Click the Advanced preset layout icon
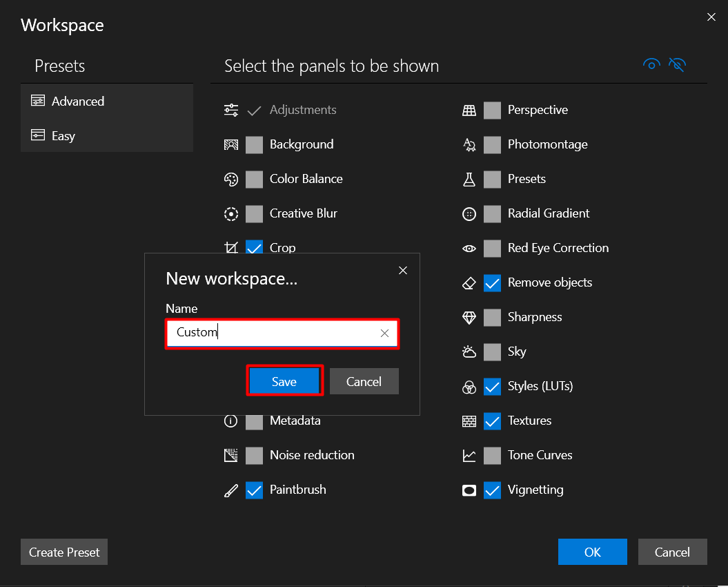 (x=37, y=100)
